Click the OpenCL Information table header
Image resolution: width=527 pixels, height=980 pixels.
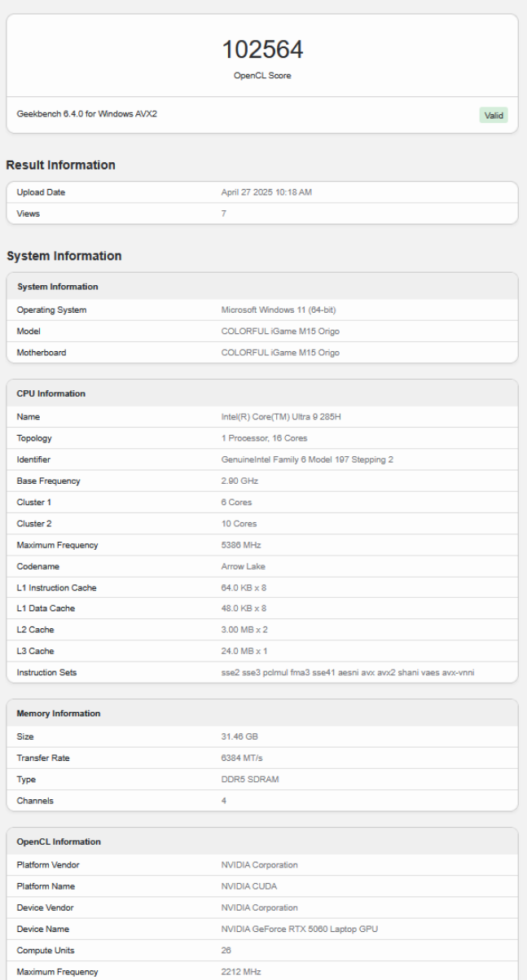coord(59,842)
